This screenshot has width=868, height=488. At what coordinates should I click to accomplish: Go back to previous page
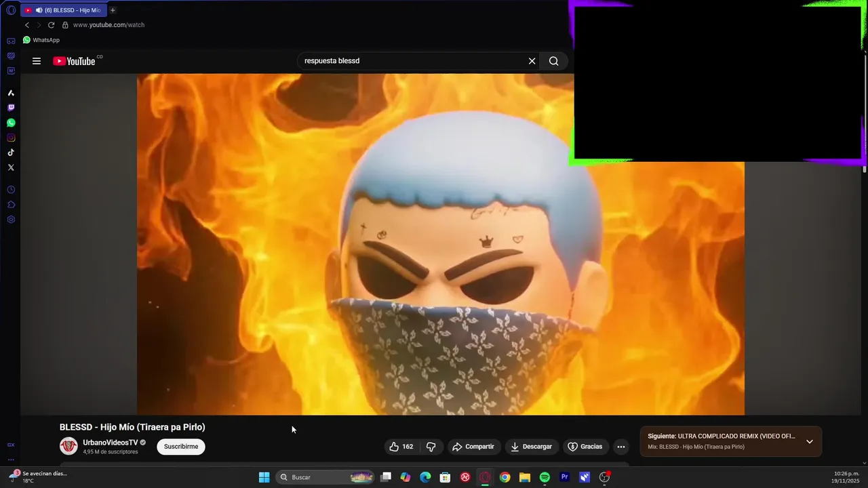coord(27,25)
